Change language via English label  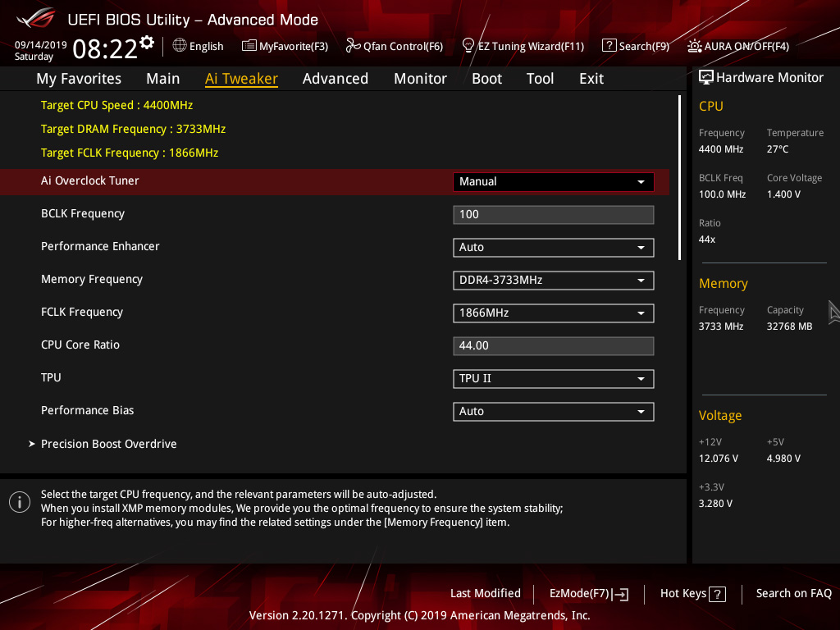click(x=206, y=46)
